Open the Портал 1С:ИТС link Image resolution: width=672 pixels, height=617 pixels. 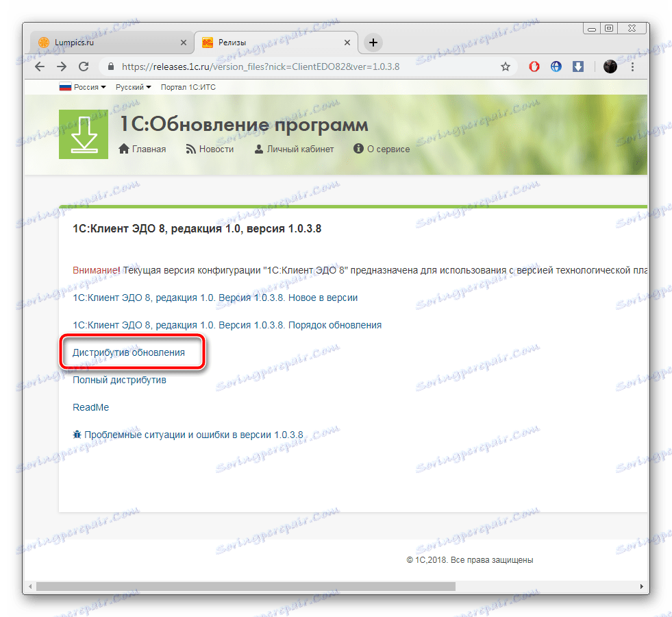pos(188,87)
